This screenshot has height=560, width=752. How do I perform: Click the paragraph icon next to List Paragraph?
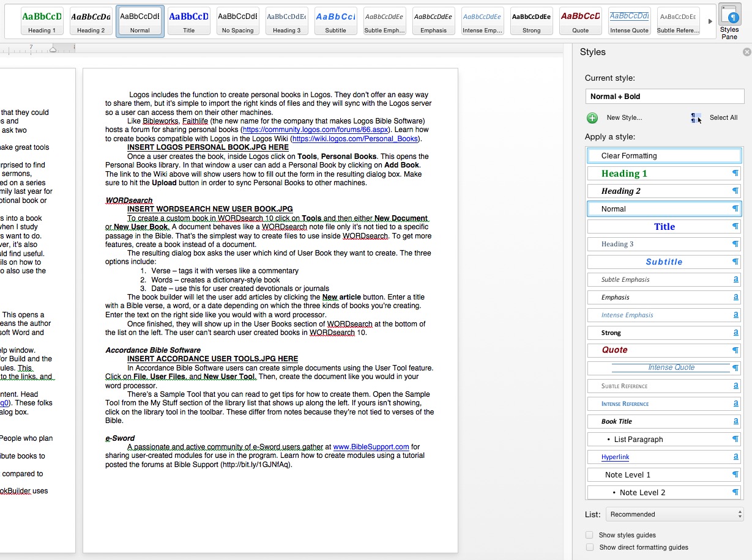[x=735, y=439]
